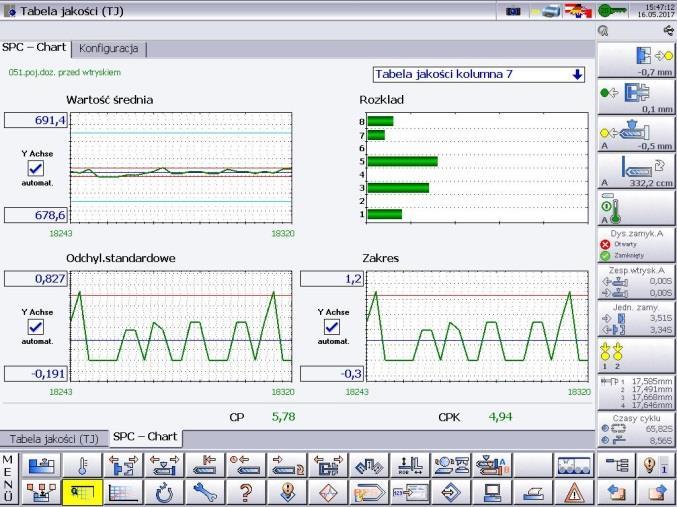
Task: Open the robot system axes icon
Action: [x=411, y=465]
